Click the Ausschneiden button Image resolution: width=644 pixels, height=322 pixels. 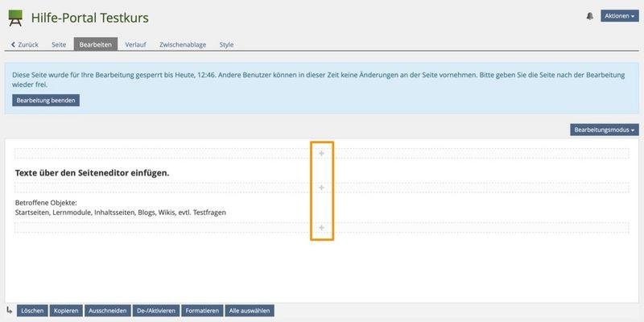point(108,311)
